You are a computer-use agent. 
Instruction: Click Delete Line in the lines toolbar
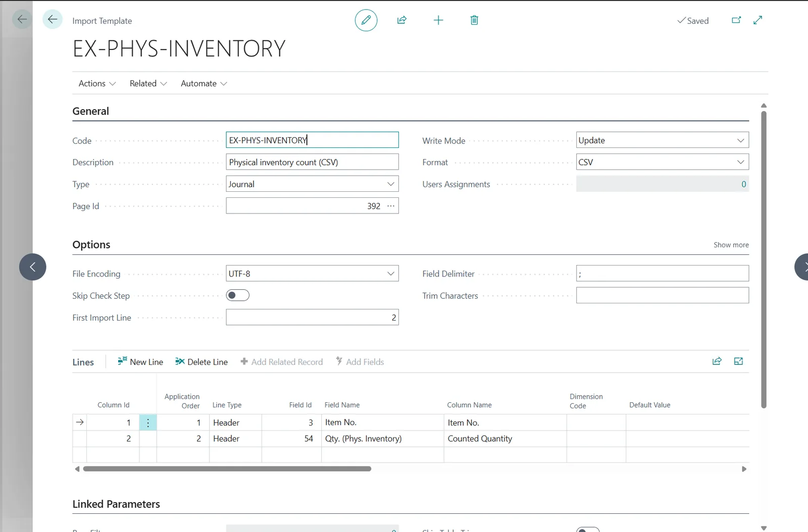click(x=201, y=362)
